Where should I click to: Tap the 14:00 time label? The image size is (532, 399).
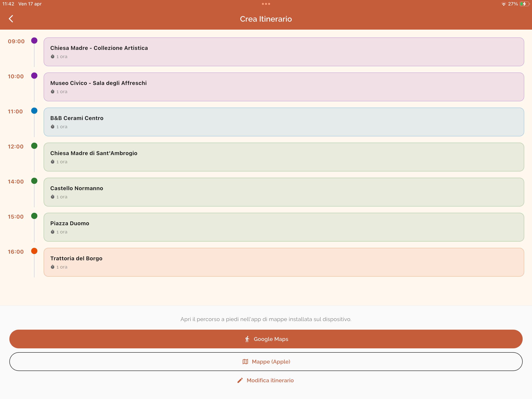[x=16, y=182]
